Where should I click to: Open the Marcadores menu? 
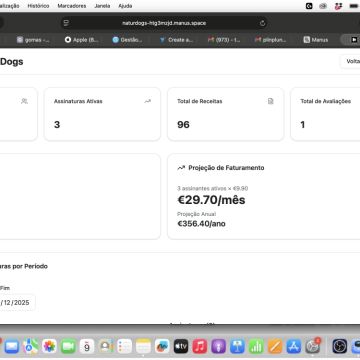(72, 6)
